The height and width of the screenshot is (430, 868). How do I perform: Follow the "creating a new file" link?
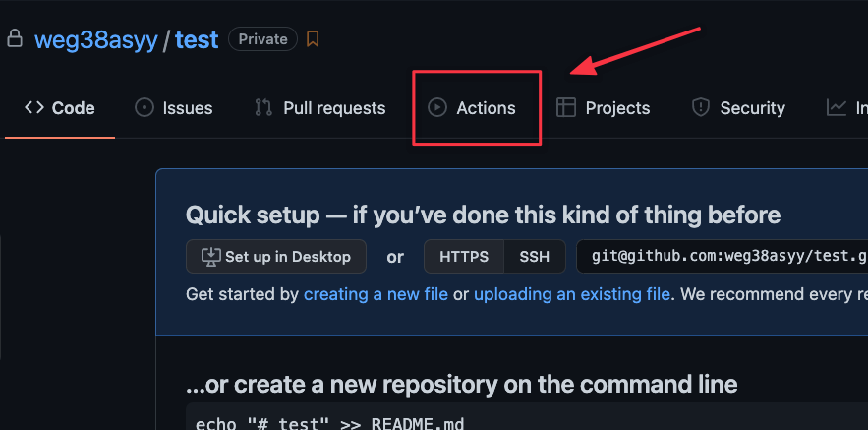(376, 294)
